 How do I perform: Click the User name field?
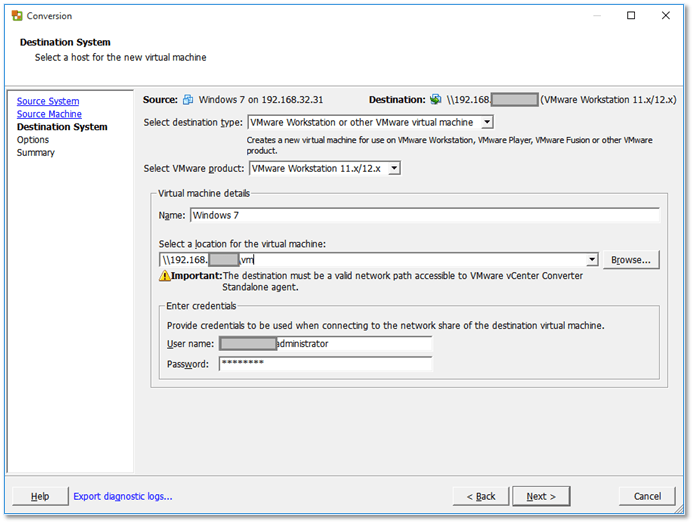click(325, 344)
